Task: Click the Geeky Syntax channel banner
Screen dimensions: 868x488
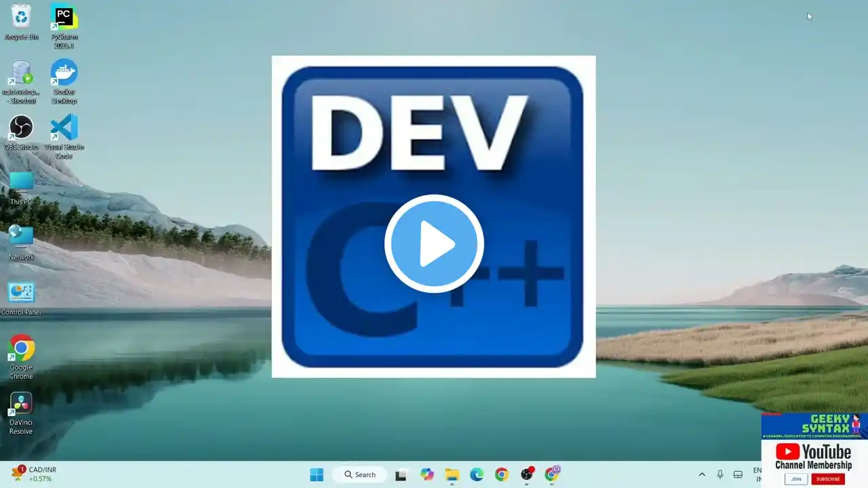Action: point(814,426)
